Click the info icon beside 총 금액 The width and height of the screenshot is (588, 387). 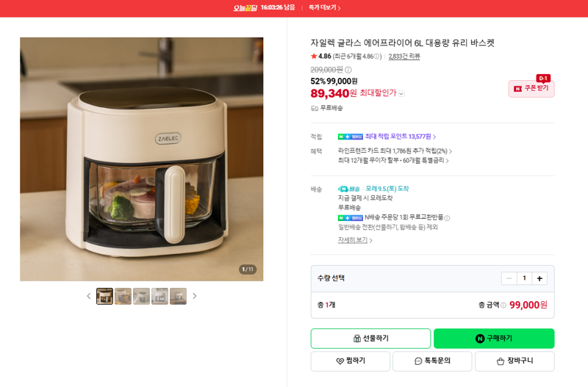click(503, 305)
